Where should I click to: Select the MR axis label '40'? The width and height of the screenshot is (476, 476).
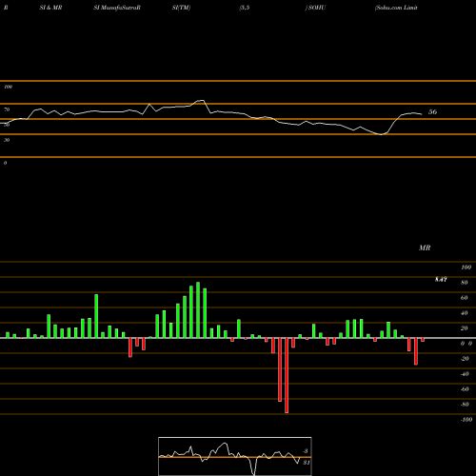(465, 313)
